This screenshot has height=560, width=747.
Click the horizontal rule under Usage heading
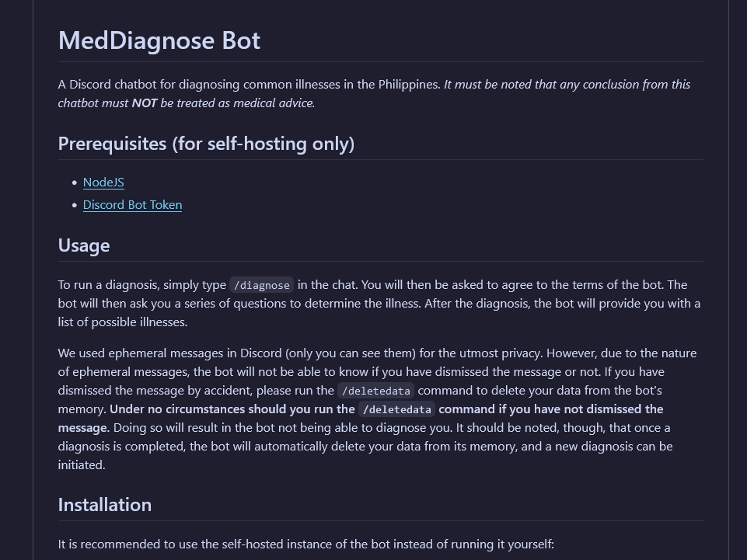click(379, 263)
